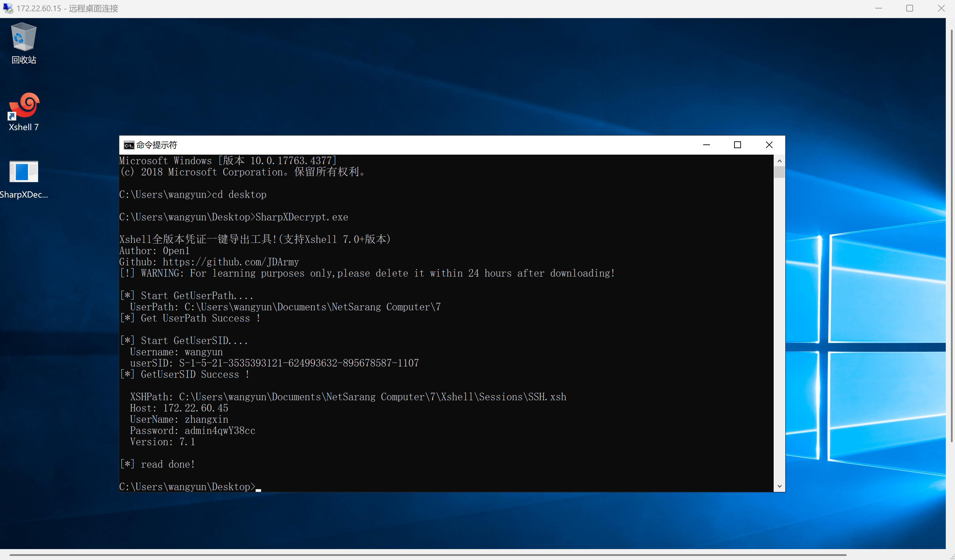The image size is (955, 560).
Task: Maximize the Remote Desktop Connection window
Action: [910, 8]
